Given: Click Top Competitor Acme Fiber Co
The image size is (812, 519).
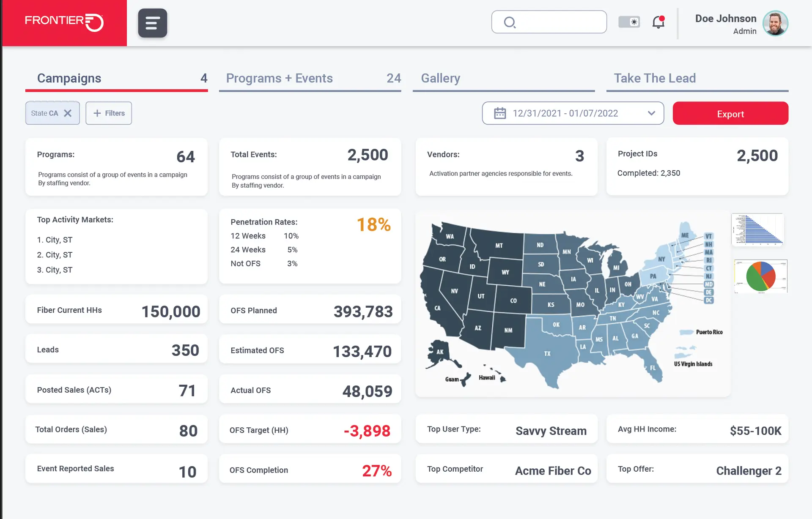Looking at the screenshot, I should click(x=553, y=471).
